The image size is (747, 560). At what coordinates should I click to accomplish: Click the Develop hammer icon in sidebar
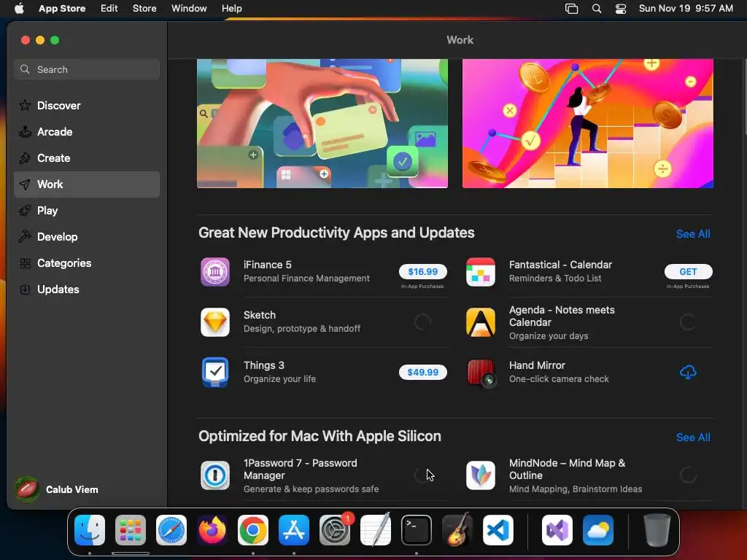[25, 237]
